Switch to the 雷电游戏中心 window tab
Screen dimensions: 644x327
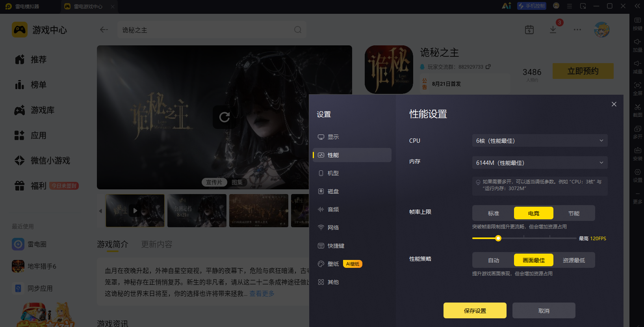pos(89,6)
